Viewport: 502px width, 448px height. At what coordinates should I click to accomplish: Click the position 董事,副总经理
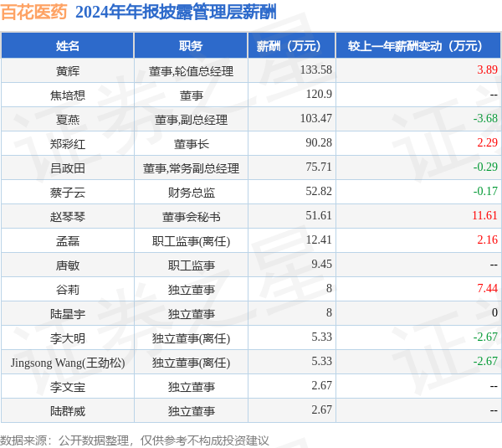click(191, 120)
